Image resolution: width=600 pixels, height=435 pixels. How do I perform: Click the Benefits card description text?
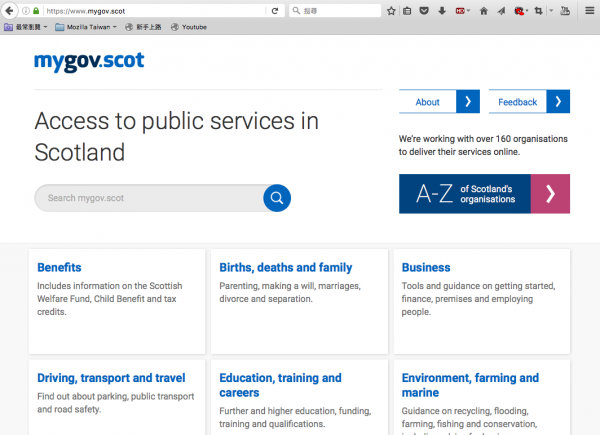point(109,299)
